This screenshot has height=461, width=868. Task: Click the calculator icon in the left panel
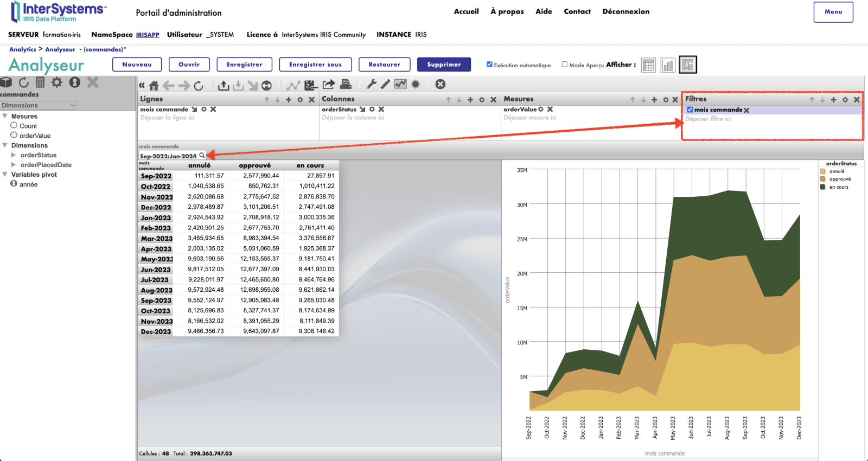tap(40, 82)
